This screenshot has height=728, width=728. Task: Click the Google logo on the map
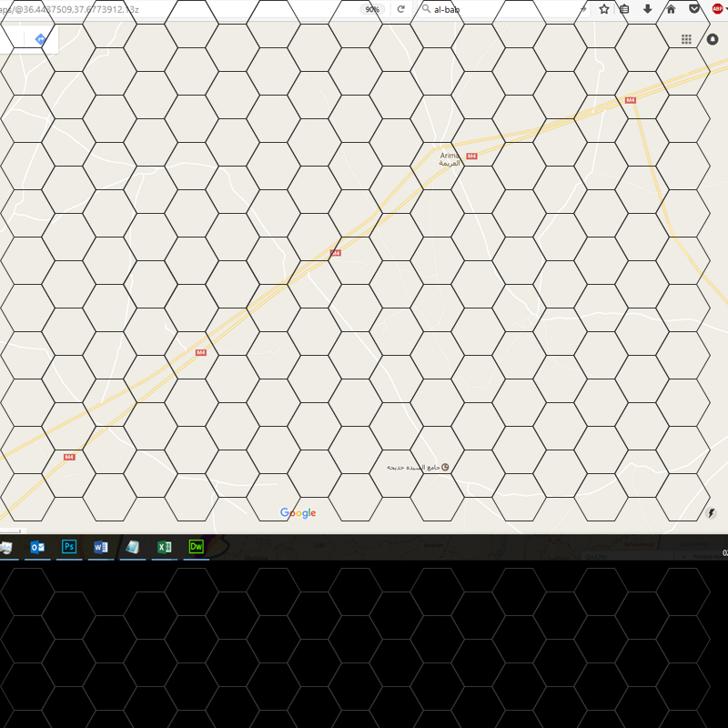point(298,512)
